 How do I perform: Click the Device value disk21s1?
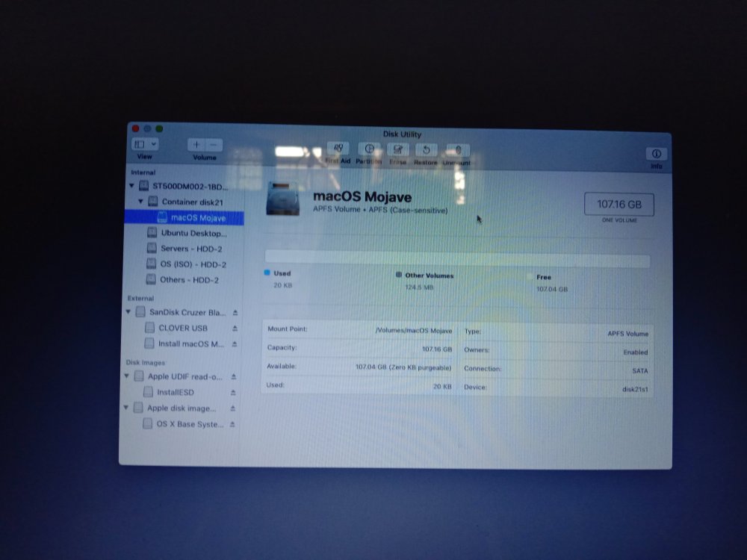coord(635,389)
